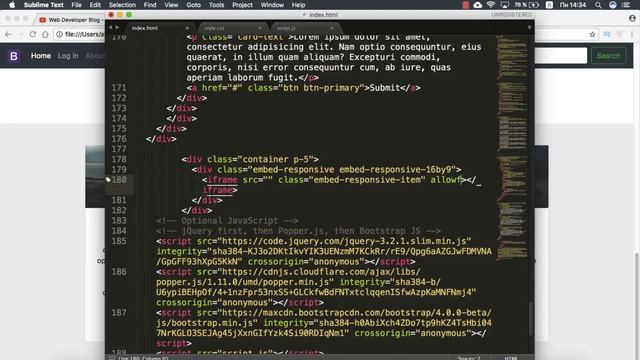Open the AirPlay display menu
640x360 pixels.
(x=504, y=5)
